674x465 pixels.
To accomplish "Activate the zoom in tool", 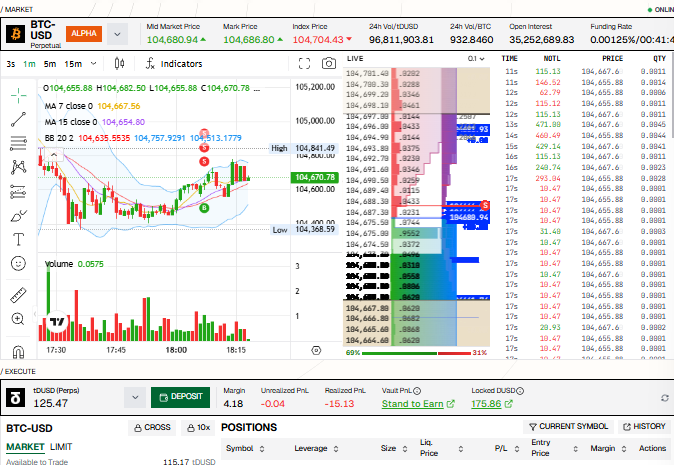I will [x=18, y=319].
